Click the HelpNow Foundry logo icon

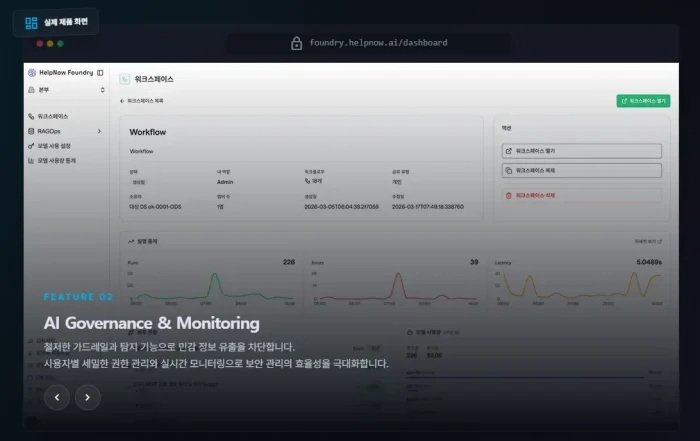click(32, 73)
